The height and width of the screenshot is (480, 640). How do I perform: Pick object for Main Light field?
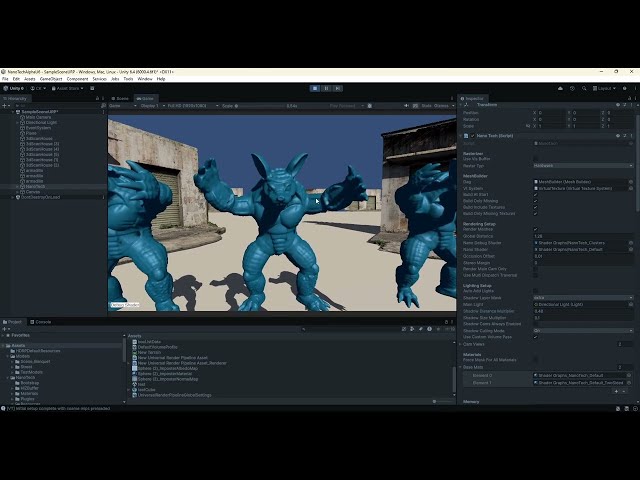coord(631,304)
